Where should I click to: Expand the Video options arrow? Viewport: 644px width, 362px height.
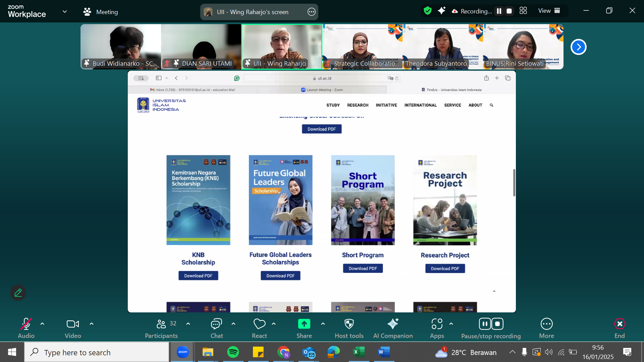pos(92,324)
